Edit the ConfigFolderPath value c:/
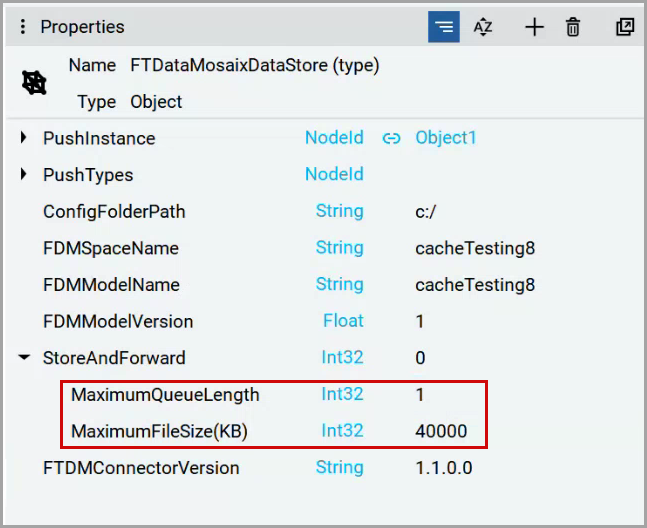Viewport: 647px width, 528px height. point(425,212)
